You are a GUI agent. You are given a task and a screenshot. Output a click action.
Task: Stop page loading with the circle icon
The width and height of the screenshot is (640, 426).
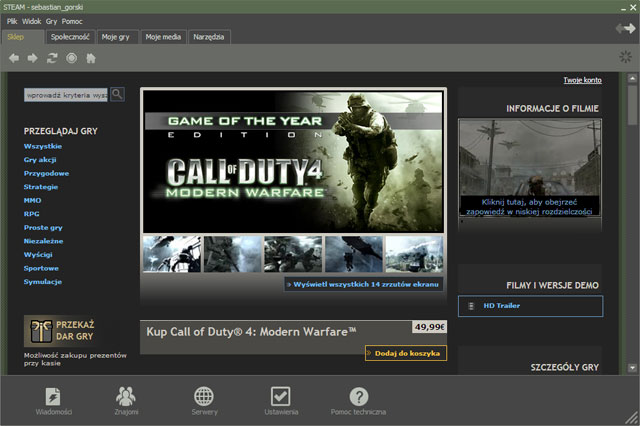[71, 58]
